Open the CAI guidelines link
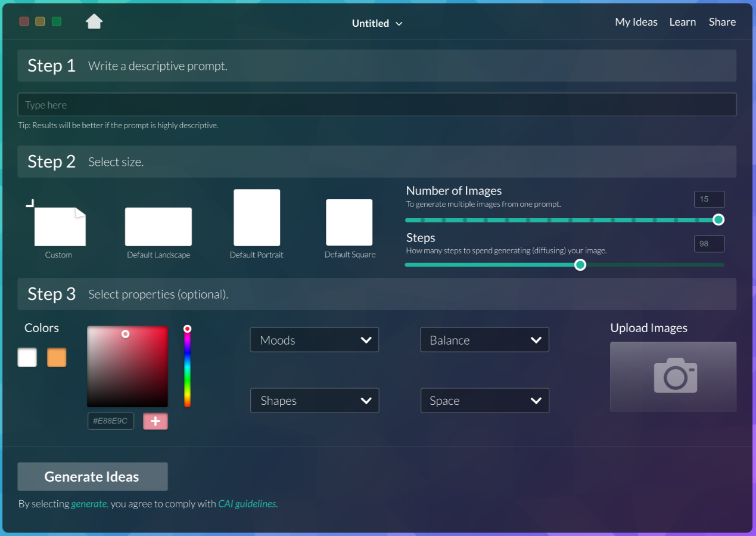 click(x=248, y=504)
